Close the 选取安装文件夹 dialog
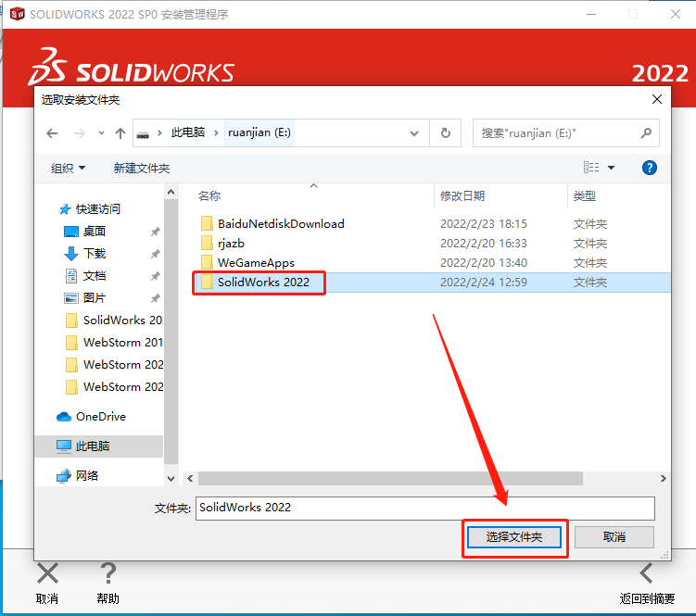Screen dimensions: 696x616 pyautogui.click(x=657, y=99)
